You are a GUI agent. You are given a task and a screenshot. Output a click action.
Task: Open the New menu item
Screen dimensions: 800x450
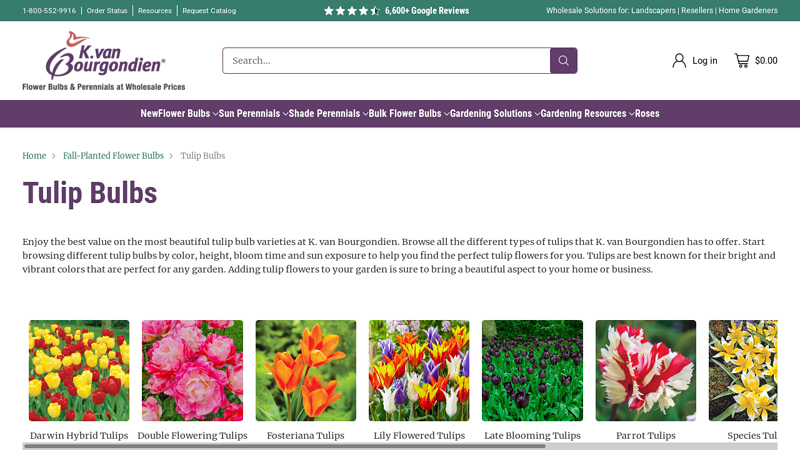149,114
